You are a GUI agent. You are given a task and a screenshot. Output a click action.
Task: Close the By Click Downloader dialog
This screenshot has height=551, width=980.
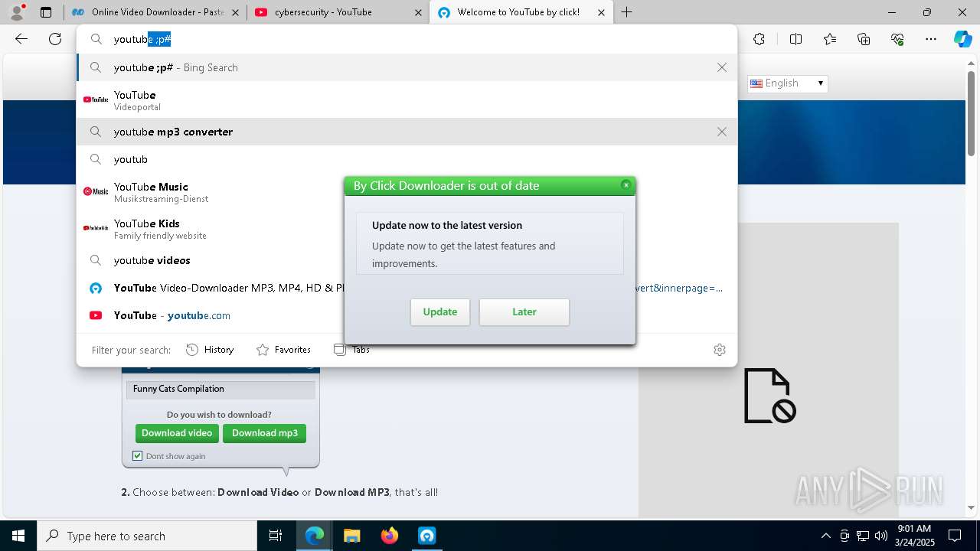626,185
